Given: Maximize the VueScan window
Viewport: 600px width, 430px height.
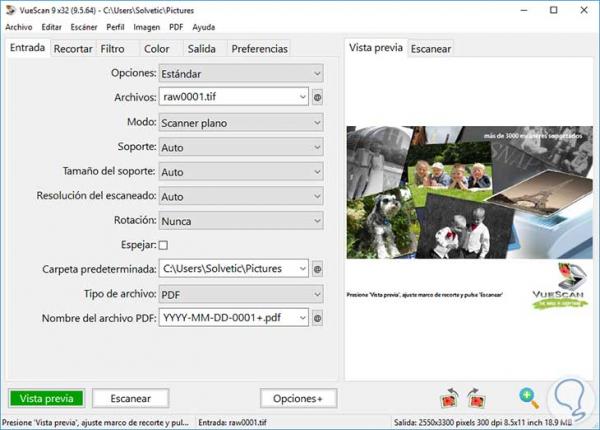Looking at the screenshot, I should [x=553, y=10].
